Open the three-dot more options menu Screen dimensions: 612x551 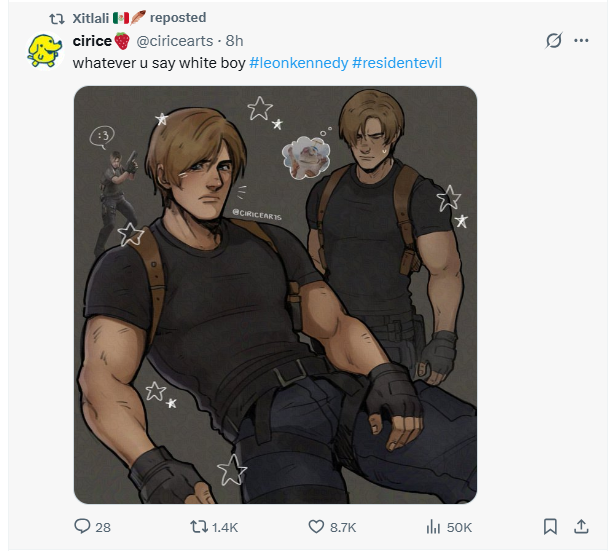(581, 40)
